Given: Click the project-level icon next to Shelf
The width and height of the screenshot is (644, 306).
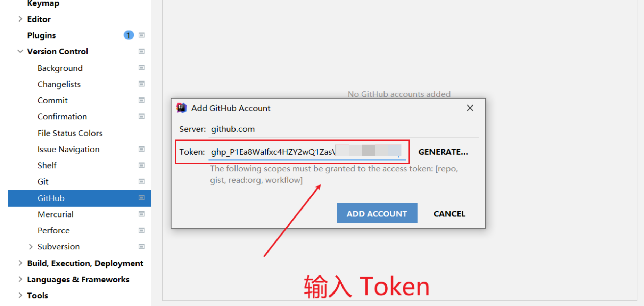Looking at the screenshot, I should pos(141,165).
